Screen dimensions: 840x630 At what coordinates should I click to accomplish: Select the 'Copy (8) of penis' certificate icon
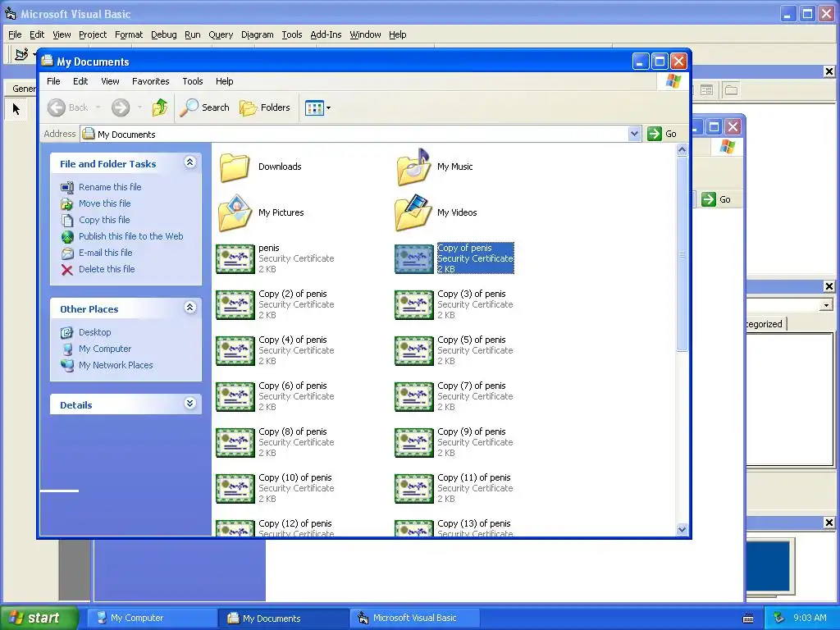click(235, 443)
